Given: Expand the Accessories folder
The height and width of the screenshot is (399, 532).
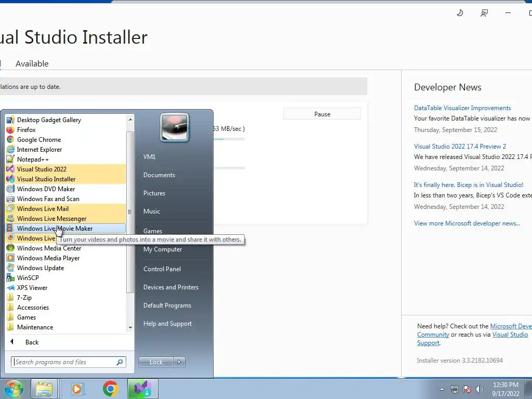Looking at the screenshot, I should point(65,307).
